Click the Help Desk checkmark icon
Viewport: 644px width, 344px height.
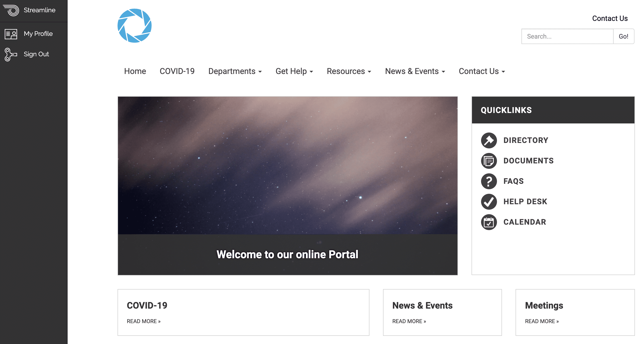489,201
